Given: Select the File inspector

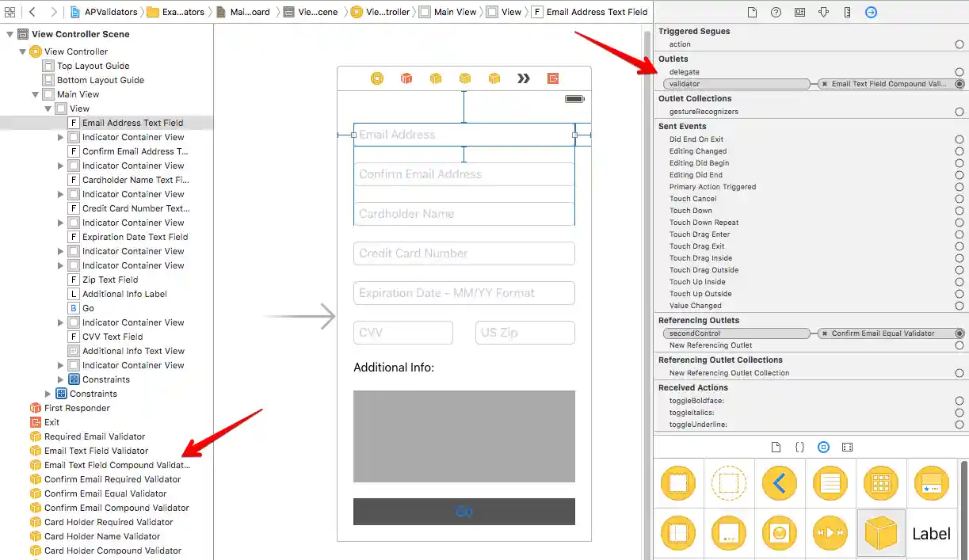Looking at the screenshot, I should 753,12.
